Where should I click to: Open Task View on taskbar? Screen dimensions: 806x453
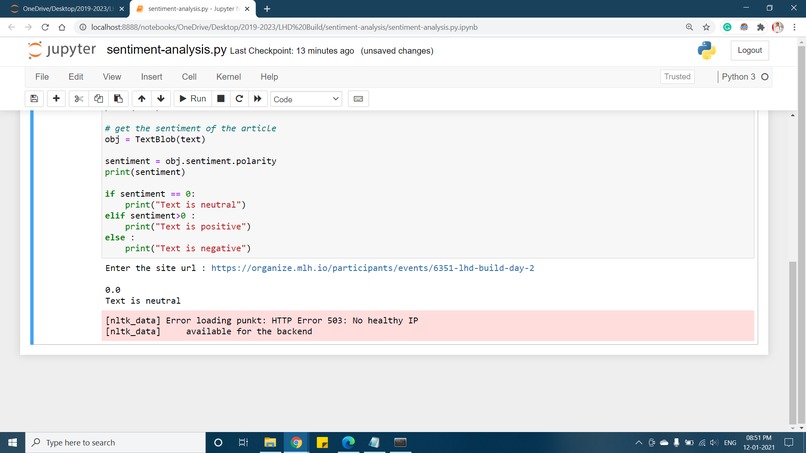[244, 442]
